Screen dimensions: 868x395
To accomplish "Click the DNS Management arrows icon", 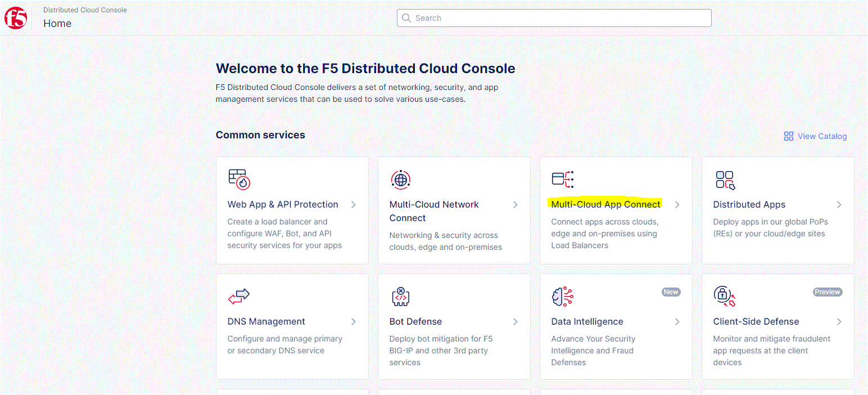I will point(239,296).
